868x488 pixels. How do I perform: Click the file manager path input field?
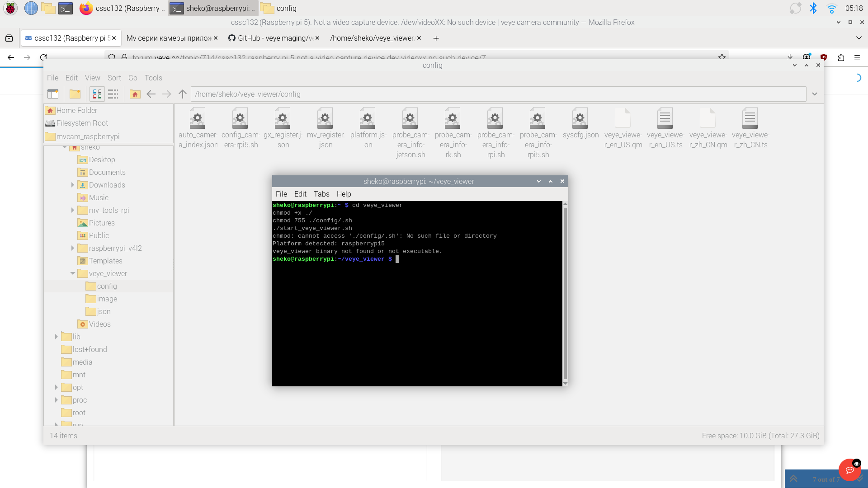coord(497,94)
